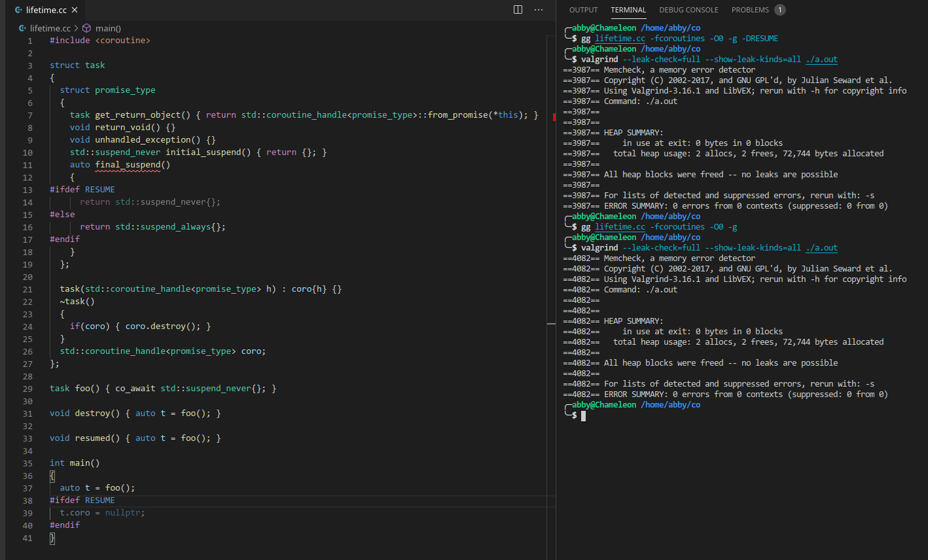Screen dimensions: 928x560
Task: Click the main() symbol cube icon
Action: (x=86, y=28)
